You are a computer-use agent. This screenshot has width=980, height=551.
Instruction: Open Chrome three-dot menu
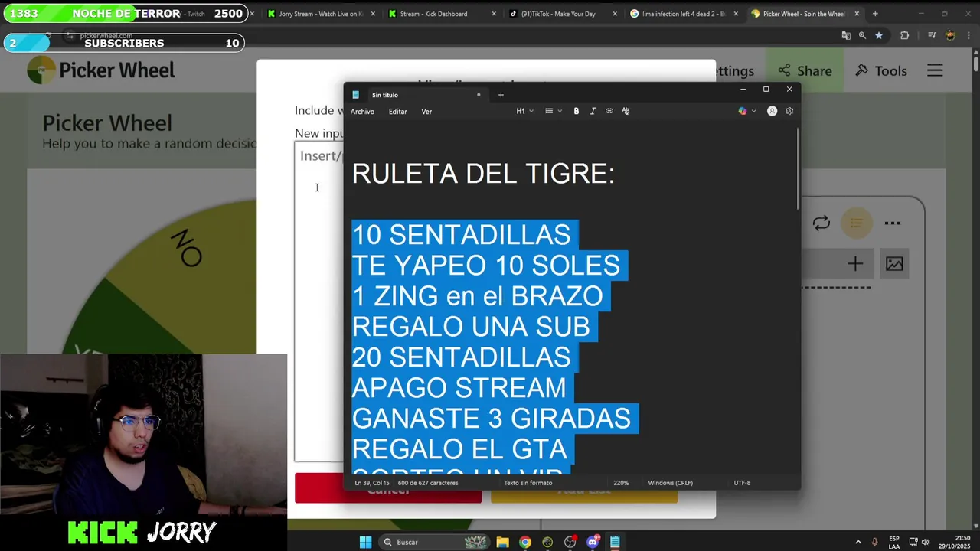pos(969,35)
